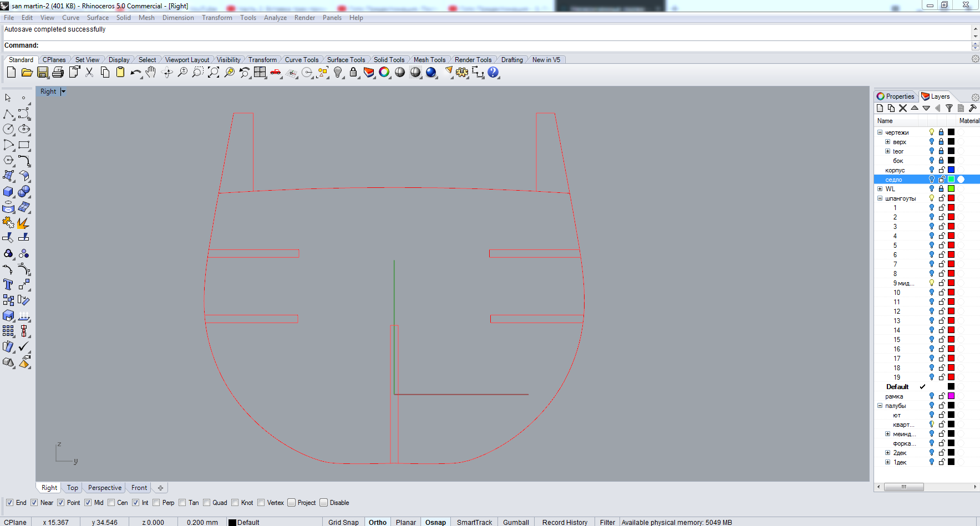Uncheck the End object snap
The height and width of the screenshot is (526, 980).
coord(9,503)
